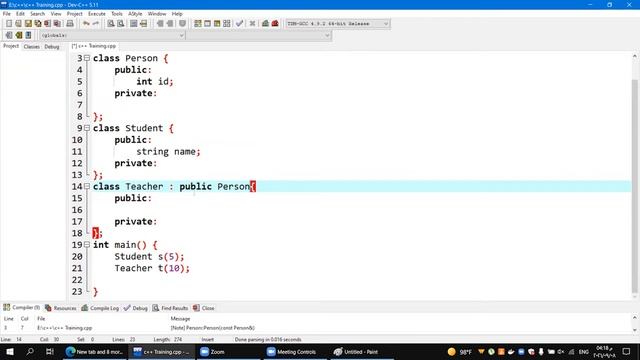This screenshot has width=640, height=360.
Task: Click the New source file toolbar icon
Action: tap(9, 24)
